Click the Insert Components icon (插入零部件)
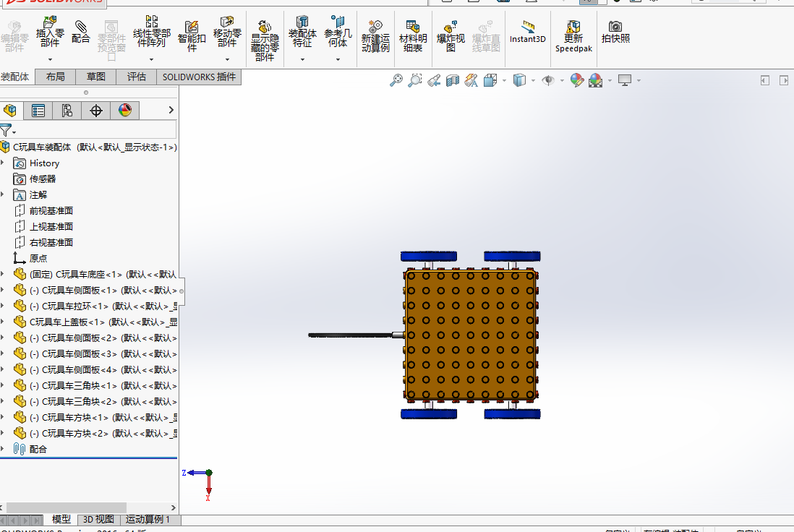This screenshot has width=794, height=532. 50,31
